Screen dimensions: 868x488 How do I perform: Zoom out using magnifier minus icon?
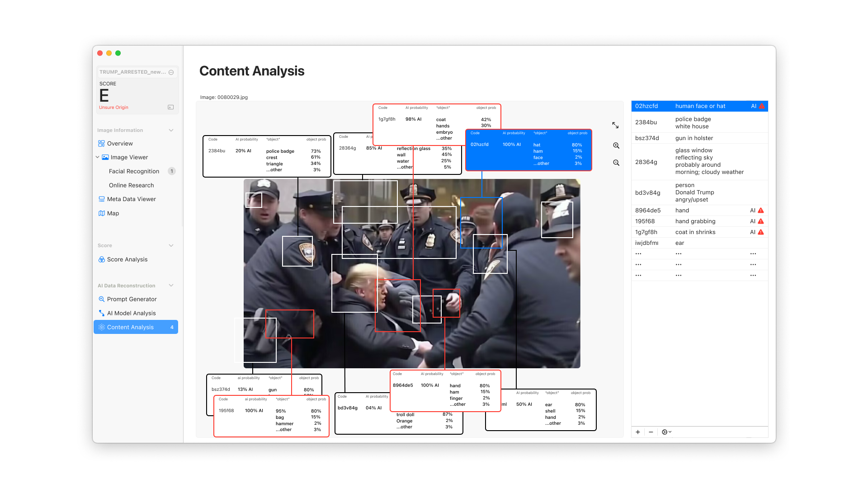click(x=616, y=163)
